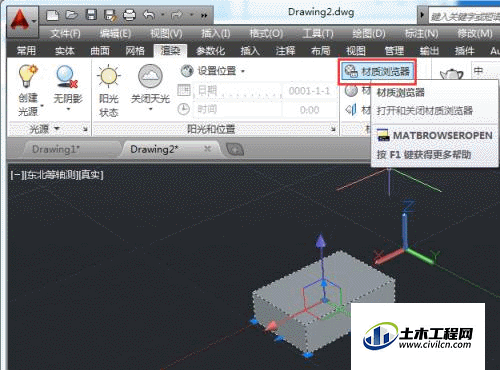Toggle the 无阴影 shadow setting
The height and width of the screenshot is (370, 500).
click(x=68, y=87)
